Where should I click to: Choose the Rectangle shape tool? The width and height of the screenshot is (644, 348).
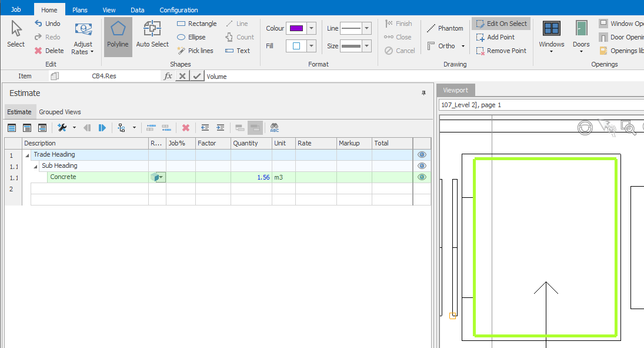(196, 24)
